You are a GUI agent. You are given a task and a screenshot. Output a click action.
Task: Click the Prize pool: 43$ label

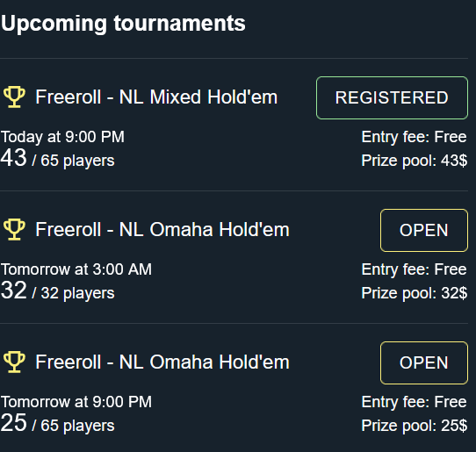(415, 161)
